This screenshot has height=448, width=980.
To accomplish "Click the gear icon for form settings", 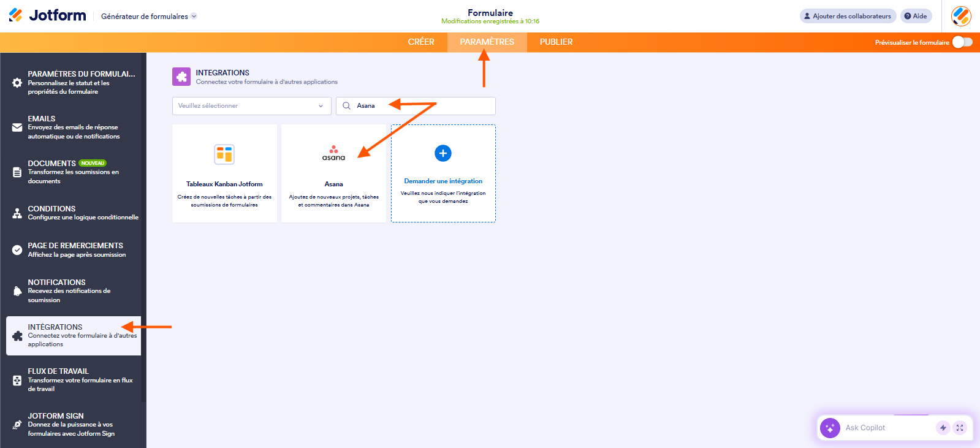I will 17,83.
